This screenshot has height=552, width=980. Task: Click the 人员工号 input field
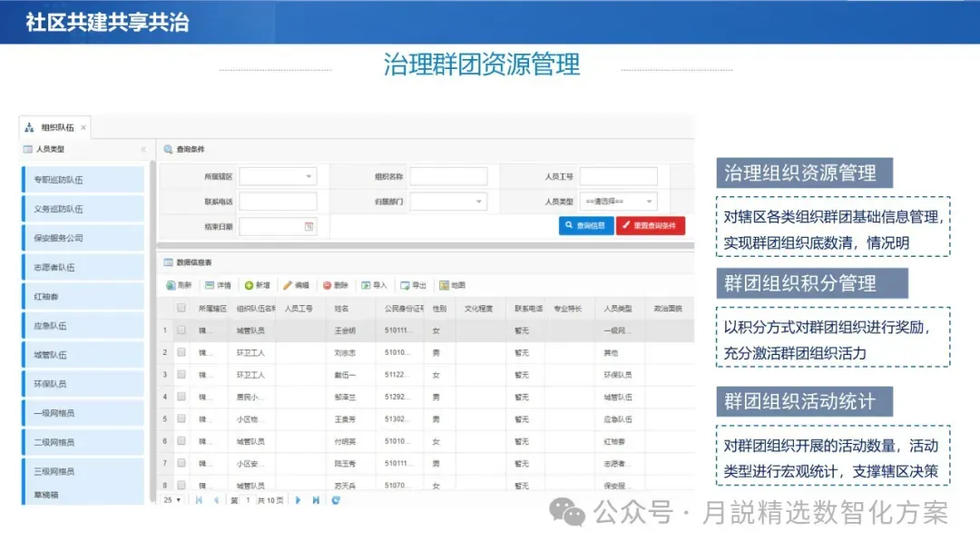[x=619, y=176]
